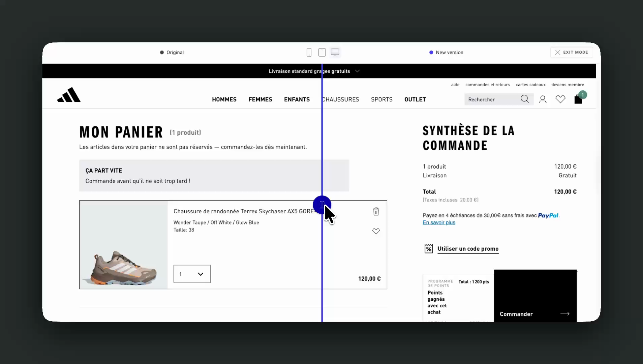Open the HOMMES menu
The width and height of the screenshot is (643, 364).
tap(224, 99)
